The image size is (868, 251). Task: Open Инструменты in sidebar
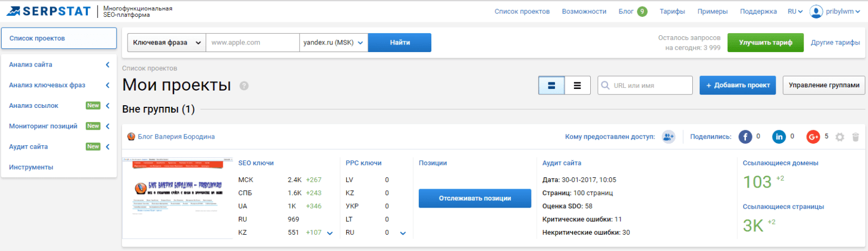[x=31, y=168]
